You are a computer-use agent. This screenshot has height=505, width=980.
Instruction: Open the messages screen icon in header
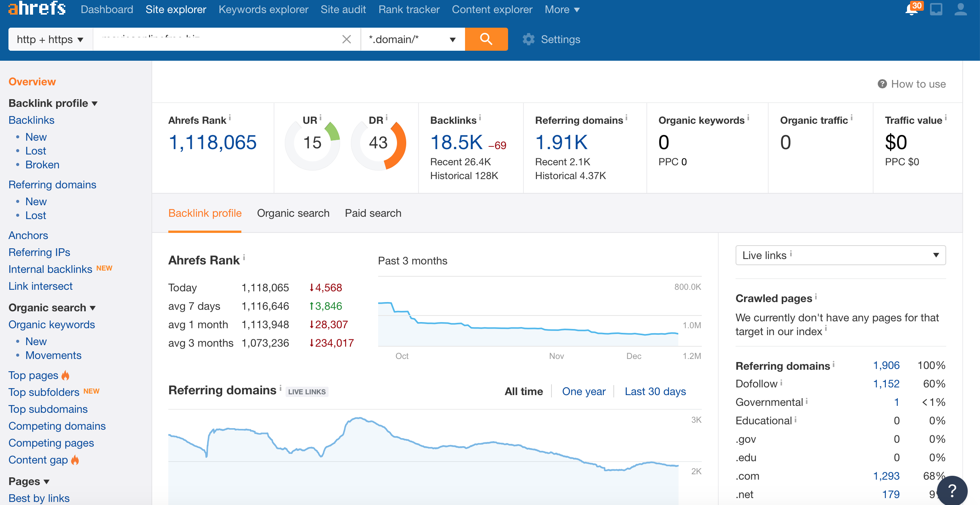(x=936, y=9)
